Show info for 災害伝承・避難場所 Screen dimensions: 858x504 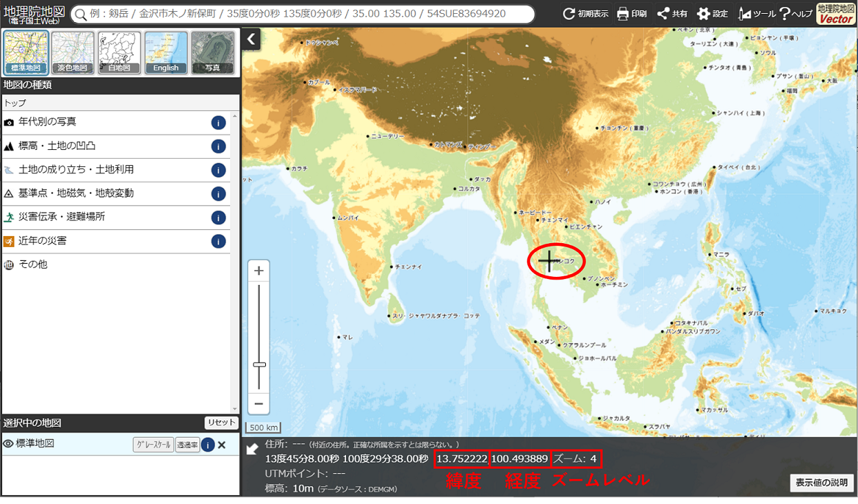coord(218,217)
